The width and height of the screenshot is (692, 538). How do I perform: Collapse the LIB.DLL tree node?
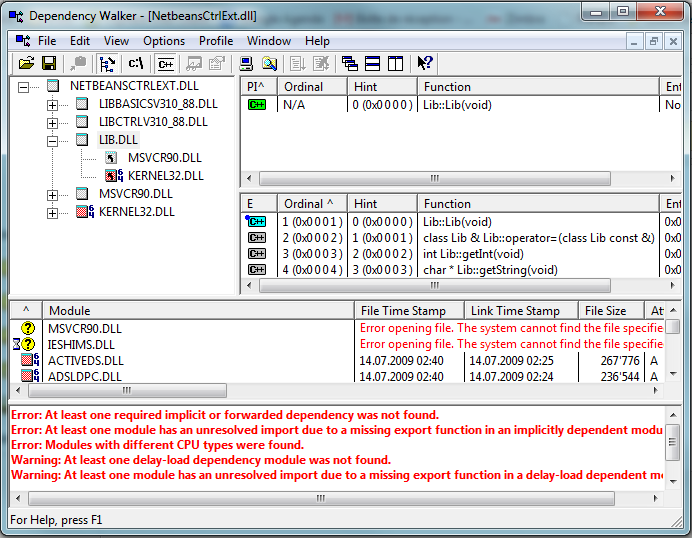point(53,140)
